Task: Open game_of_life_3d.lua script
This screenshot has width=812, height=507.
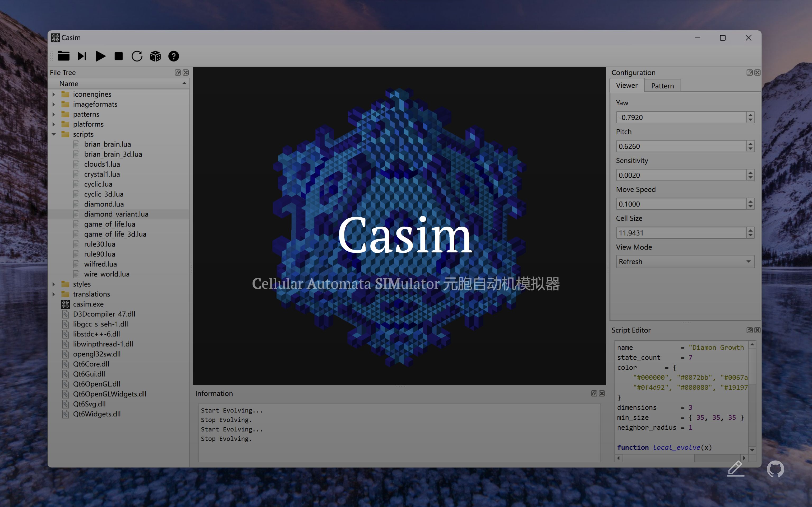Action: pyautogui.click(x=115, y=234)
